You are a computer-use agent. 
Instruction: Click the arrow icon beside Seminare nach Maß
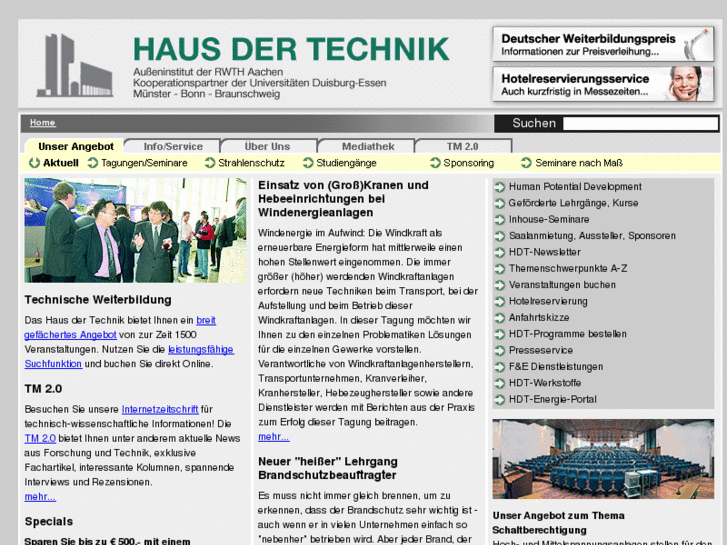click(526, 163)
